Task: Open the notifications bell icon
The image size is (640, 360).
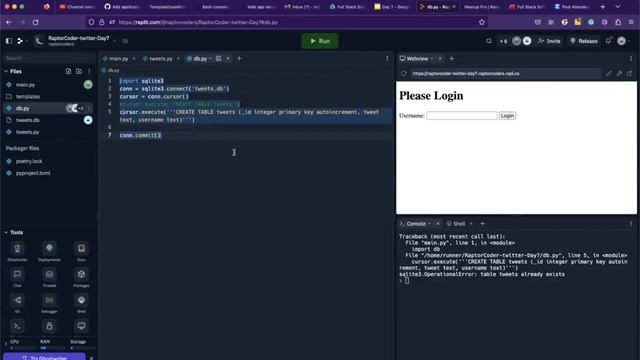Action: click(608, 40)
